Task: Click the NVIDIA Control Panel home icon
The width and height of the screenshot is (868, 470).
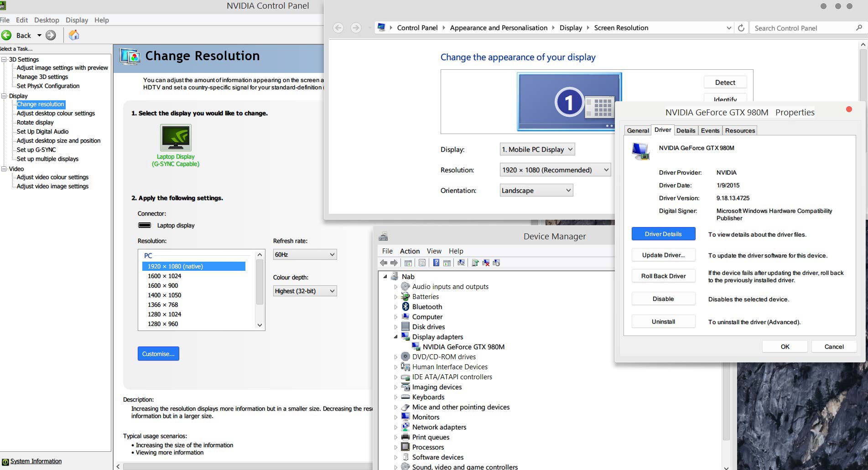Action: click(x=74, y=35)
